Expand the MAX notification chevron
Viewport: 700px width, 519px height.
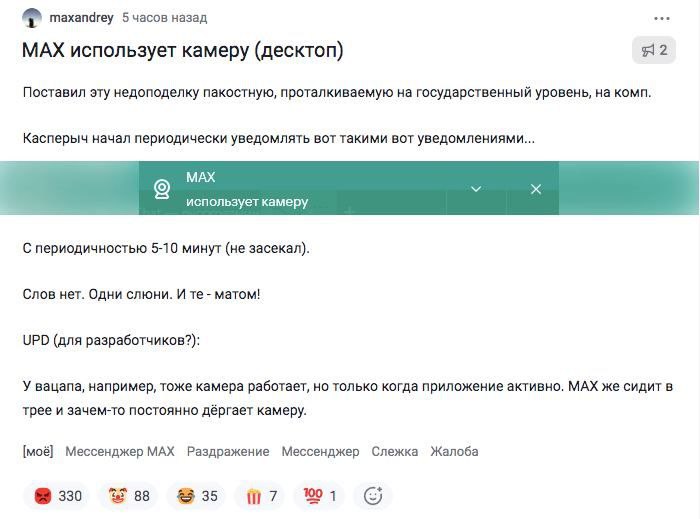tap(476, 189)
